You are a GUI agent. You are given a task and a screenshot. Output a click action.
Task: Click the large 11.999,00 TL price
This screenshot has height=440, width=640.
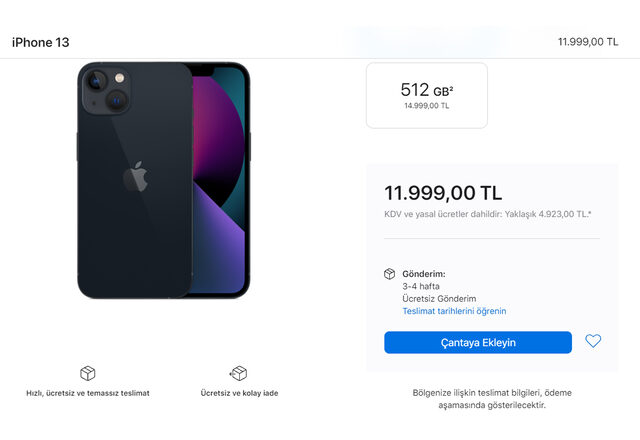(443, 193)
